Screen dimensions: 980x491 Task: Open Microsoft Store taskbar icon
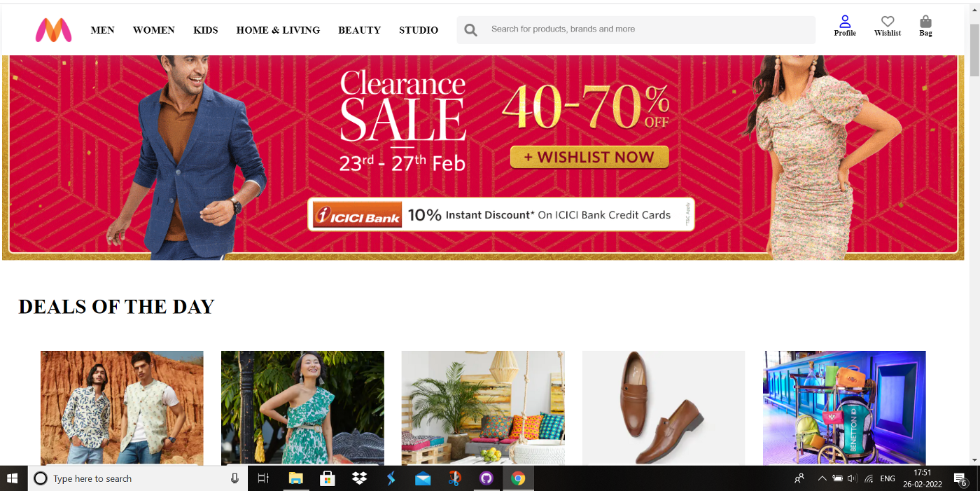[327, 478]
